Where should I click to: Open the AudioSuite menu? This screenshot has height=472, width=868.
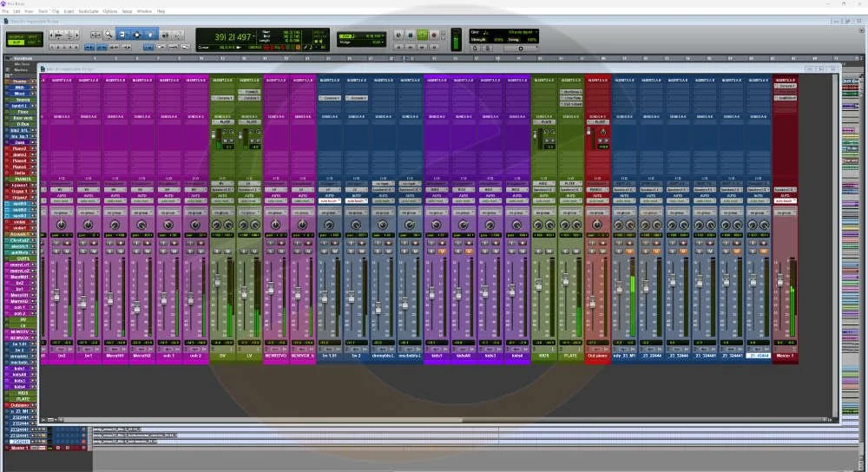pos(88,11)
